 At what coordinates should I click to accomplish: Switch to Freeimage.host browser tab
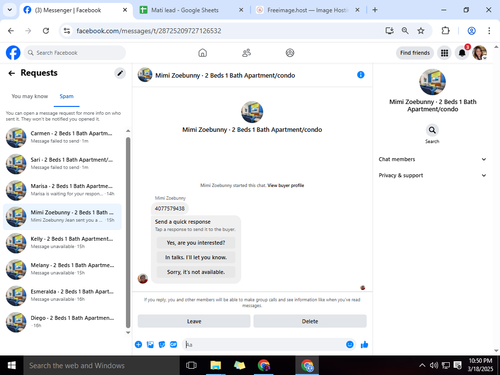click(x=307, y=10)
